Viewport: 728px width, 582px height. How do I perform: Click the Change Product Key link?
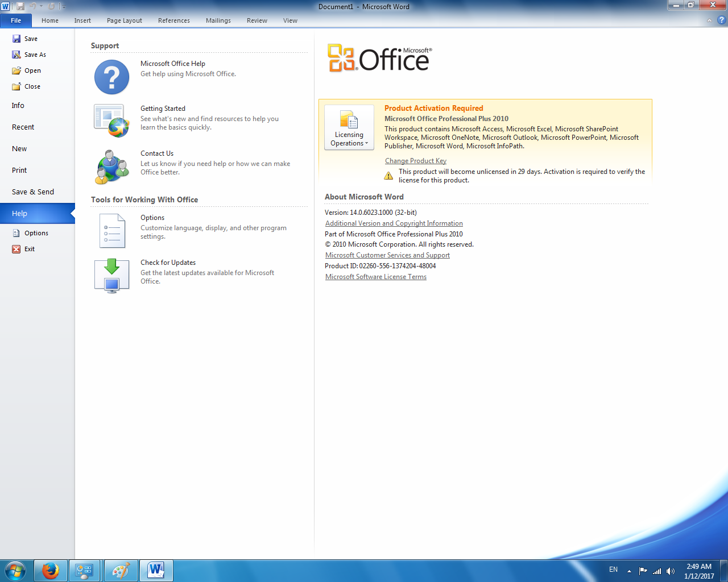click(416, 161)
